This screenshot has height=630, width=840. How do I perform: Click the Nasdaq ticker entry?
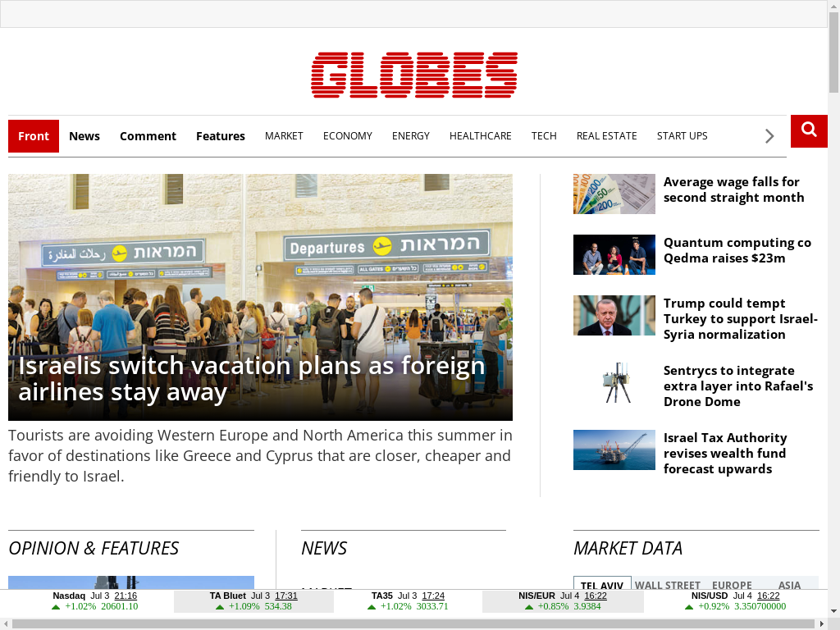(95, 601)
